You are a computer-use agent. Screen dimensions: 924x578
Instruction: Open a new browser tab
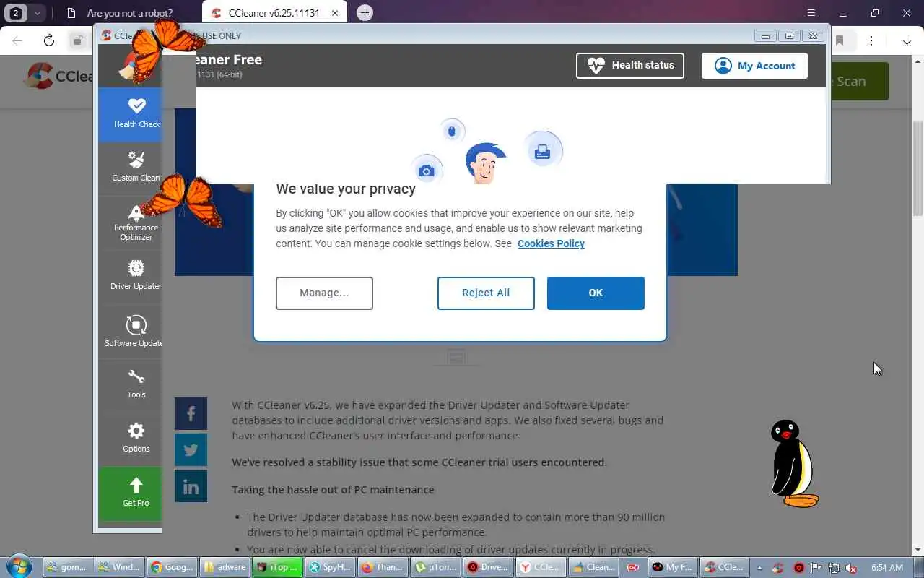click(x=365, y=13)
